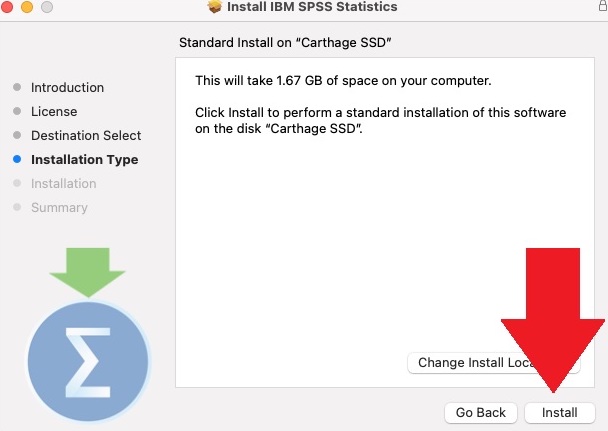
Task: Go to the Destination Select step
Action: 86,135
